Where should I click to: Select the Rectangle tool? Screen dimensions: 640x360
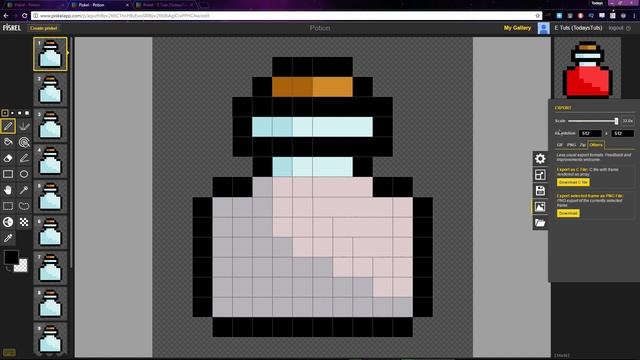click(8, 174)
